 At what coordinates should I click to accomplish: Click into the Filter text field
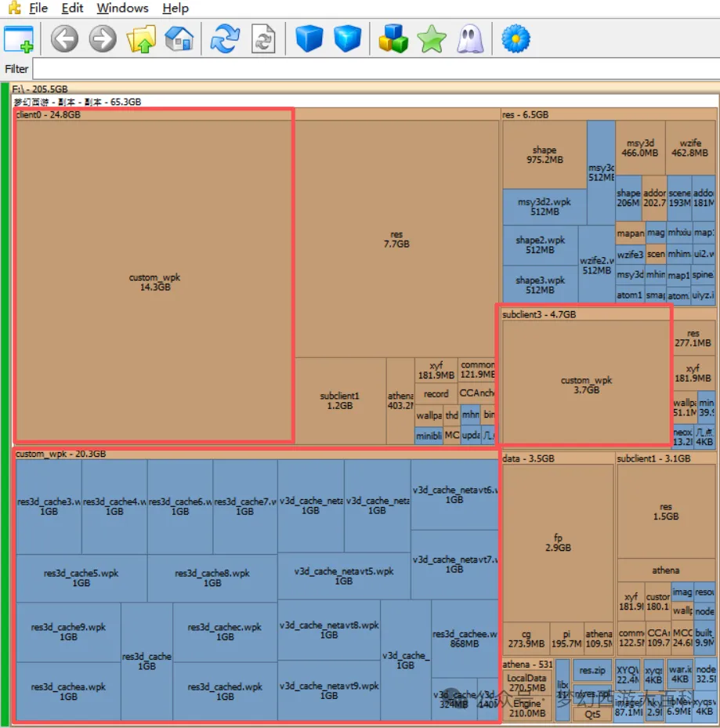[x=374, y=69]
